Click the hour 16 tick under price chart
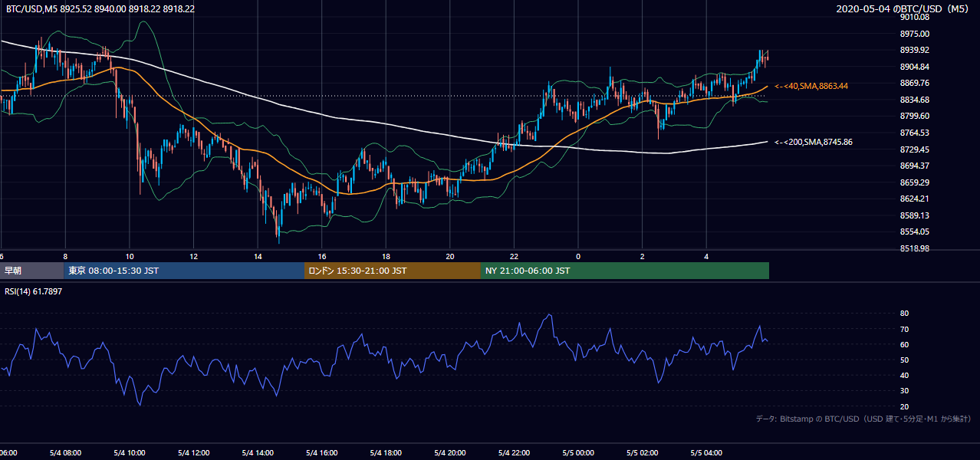Screen dimensions: 980x460 pos(322,256)
